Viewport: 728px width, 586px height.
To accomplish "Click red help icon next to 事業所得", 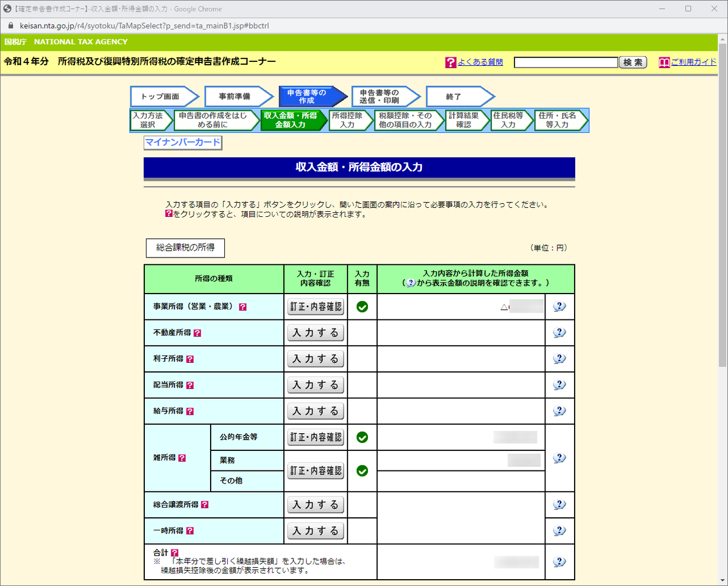I will 243,307.
